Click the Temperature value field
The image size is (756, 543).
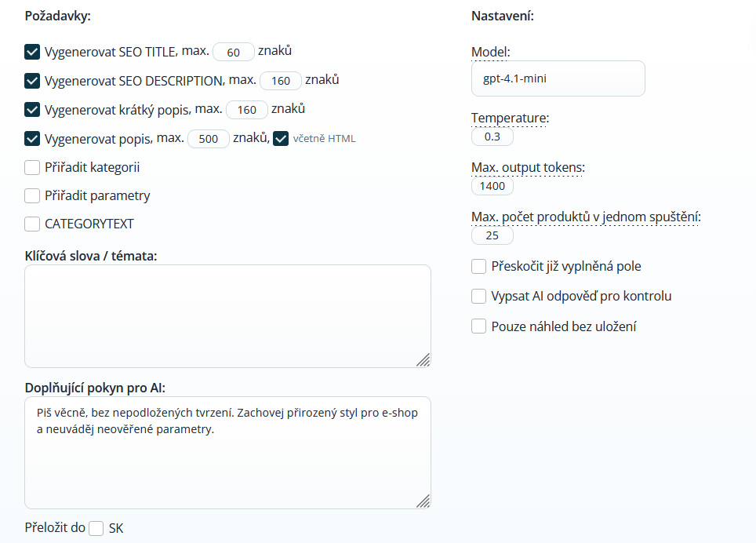tap(492, 137)
